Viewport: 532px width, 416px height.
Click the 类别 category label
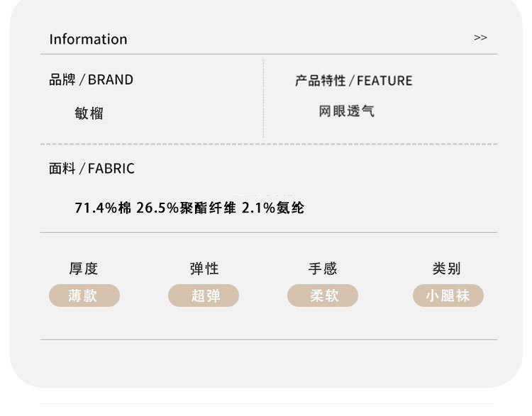pos(446,269)
